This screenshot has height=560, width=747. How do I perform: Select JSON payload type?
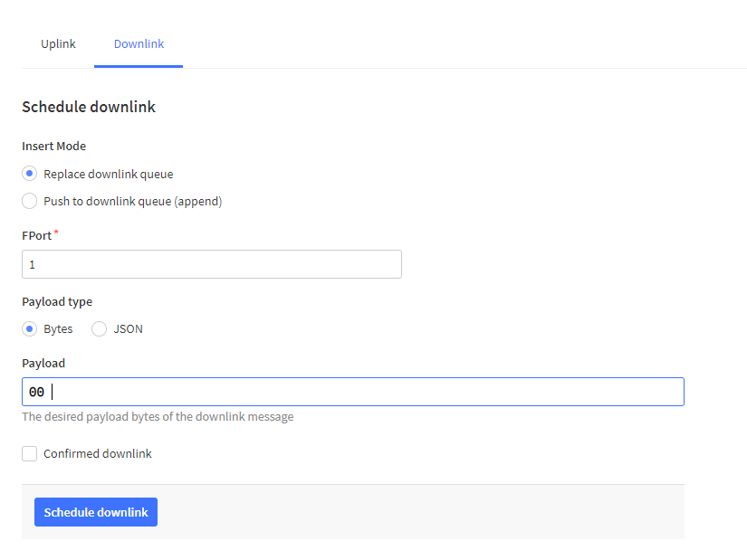99,329
